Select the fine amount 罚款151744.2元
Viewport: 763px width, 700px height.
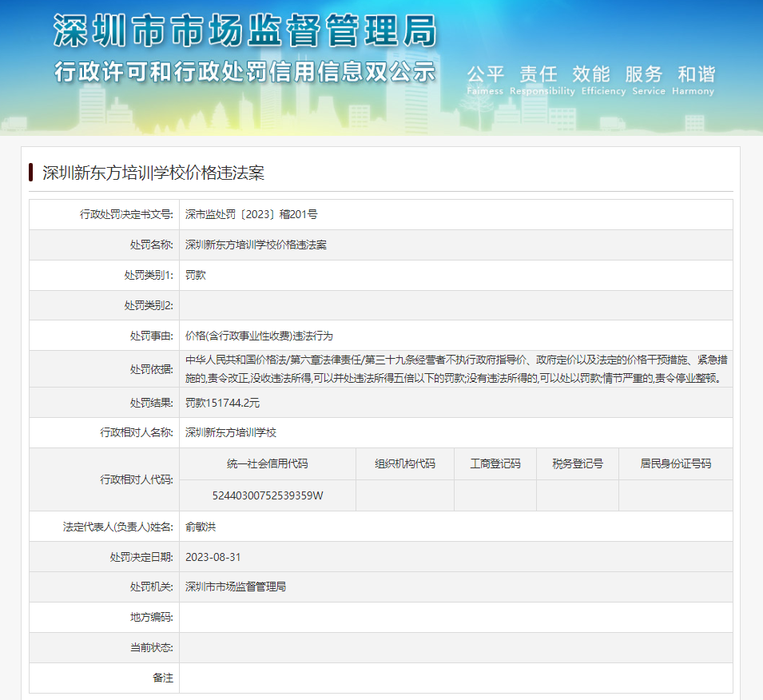click(222, 403)
